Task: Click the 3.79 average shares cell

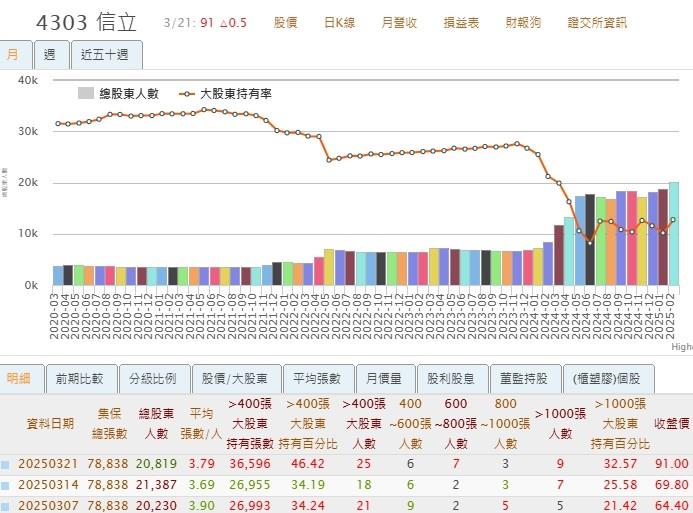Action: 201,464
